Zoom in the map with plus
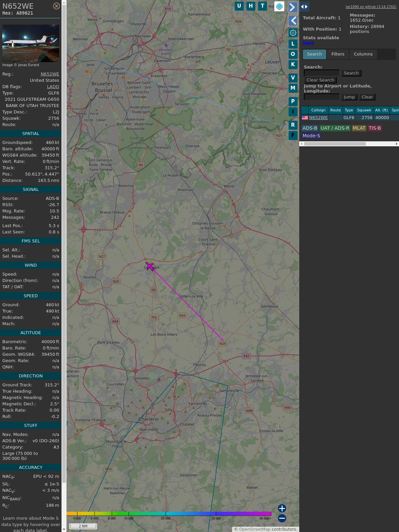The height and width of the screenshot is (532, 399). pos(282,508)
